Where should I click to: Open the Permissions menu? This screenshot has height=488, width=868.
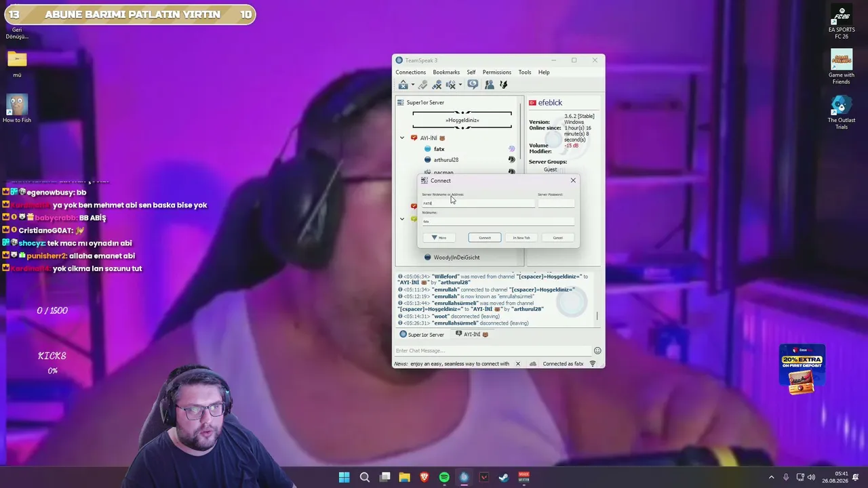(x=497, y=72)
